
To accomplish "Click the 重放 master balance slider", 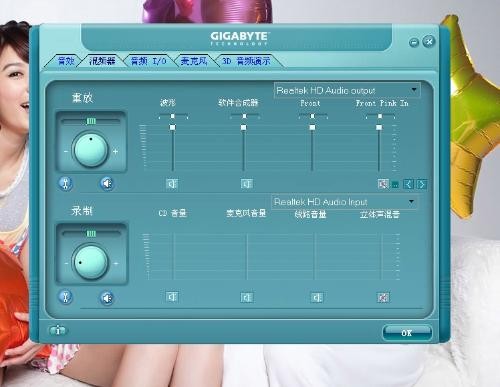I will [91, 121].
